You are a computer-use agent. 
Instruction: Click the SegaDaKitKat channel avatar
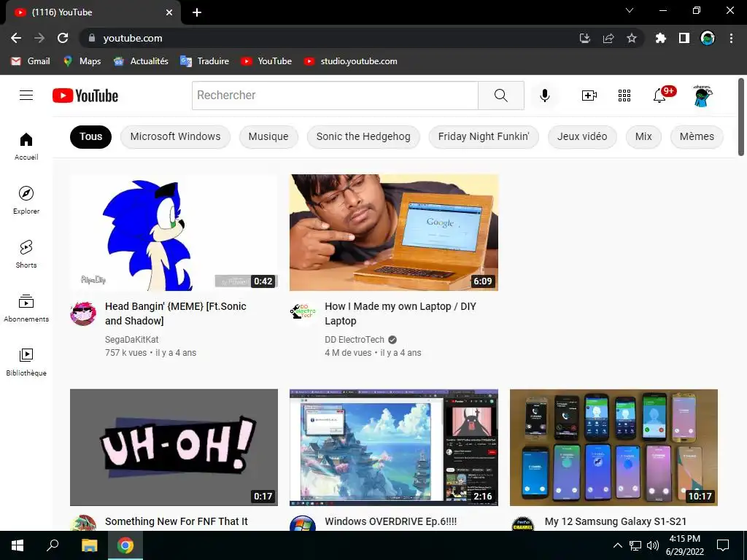[83, 314]
